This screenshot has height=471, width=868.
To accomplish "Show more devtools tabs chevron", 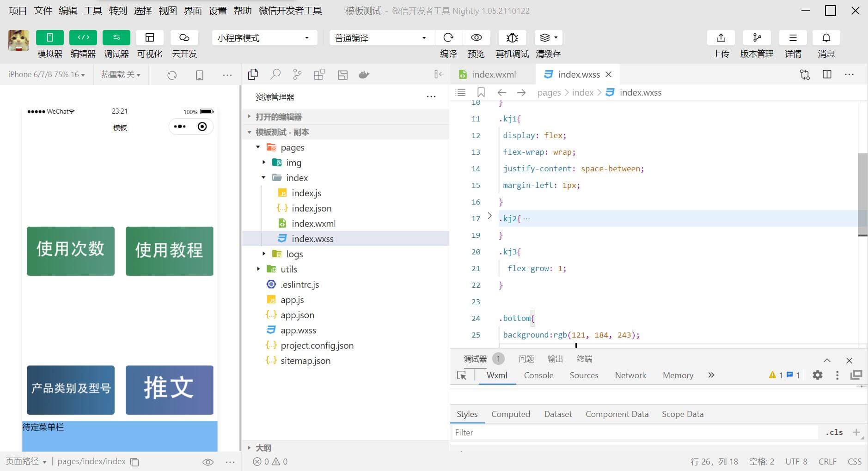I will tap(711, 375).
